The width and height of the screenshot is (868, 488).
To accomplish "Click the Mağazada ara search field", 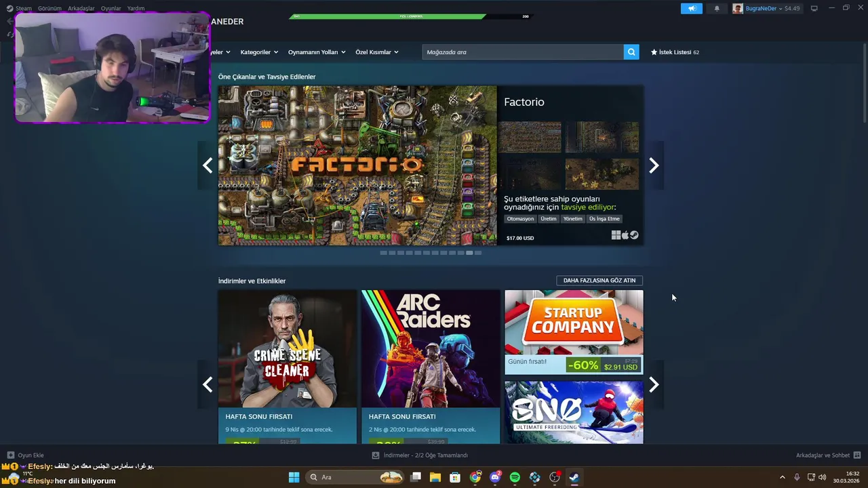I will pos(523,52).
